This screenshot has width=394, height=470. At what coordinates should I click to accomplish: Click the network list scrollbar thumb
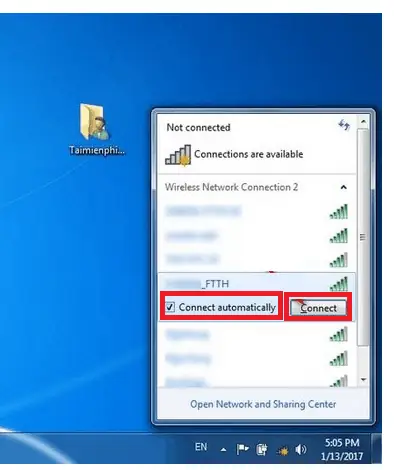click(x=363, y=237)
